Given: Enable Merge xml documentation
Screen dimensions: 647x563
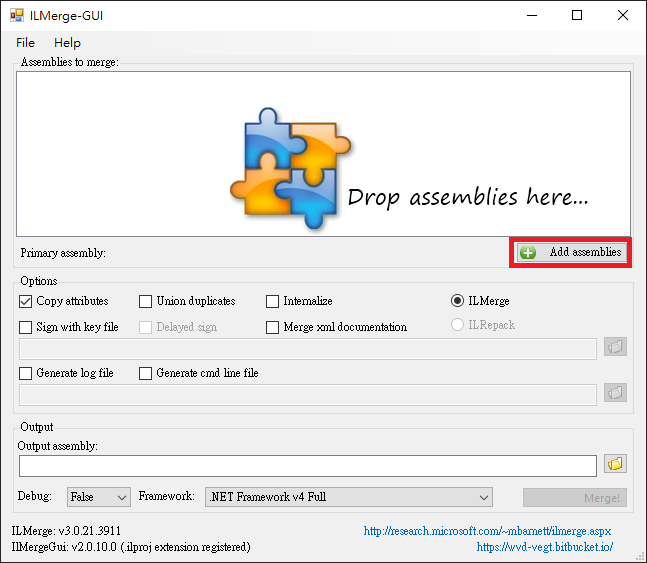Looking at the screenshot, I should click(272, 327).
